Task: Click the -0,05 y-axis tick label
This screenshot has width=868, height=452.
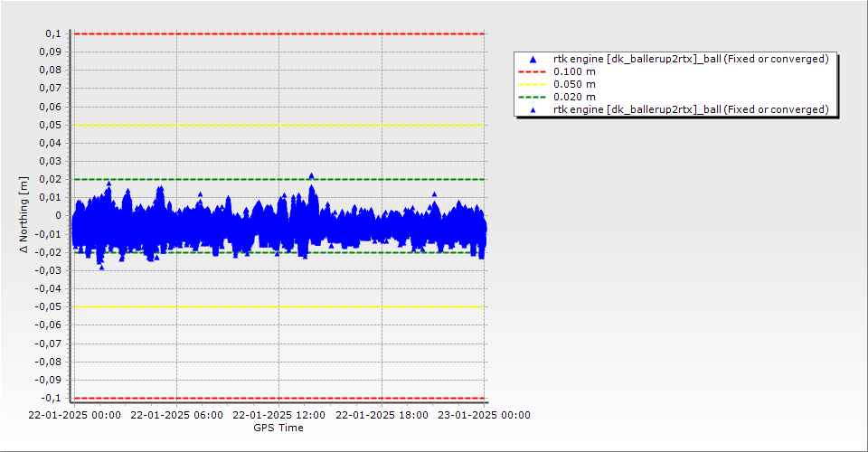Action: [48, 307]
